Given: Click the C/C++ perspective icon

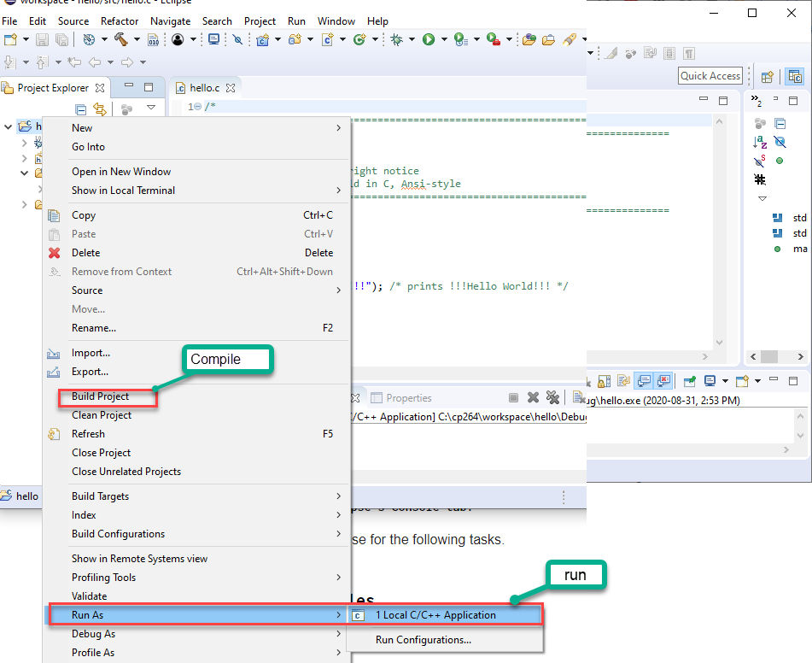Looking at the screenshot, I should [x=795, y=76].
